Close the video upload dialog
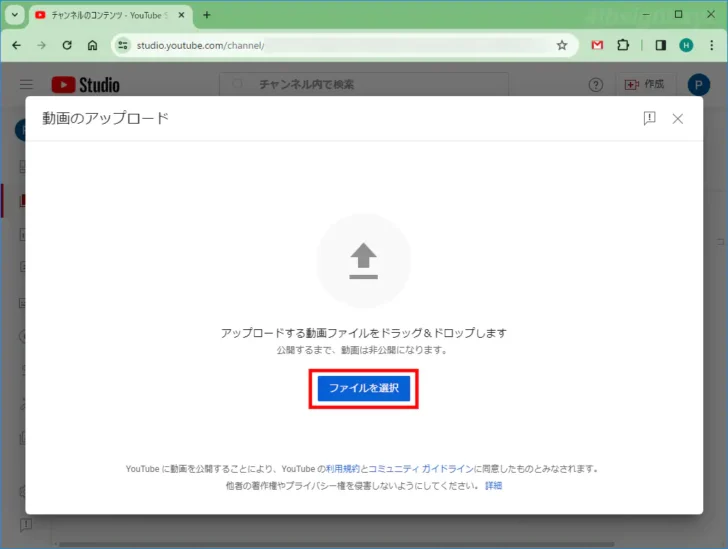728x549 pixels. [677, 119]
